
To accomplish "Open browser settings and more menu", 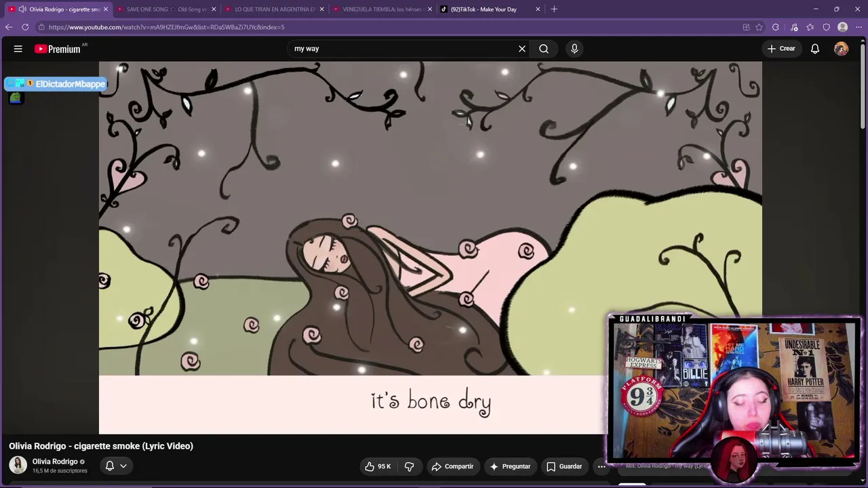I will pyautogui.click(x=859, y=27).
